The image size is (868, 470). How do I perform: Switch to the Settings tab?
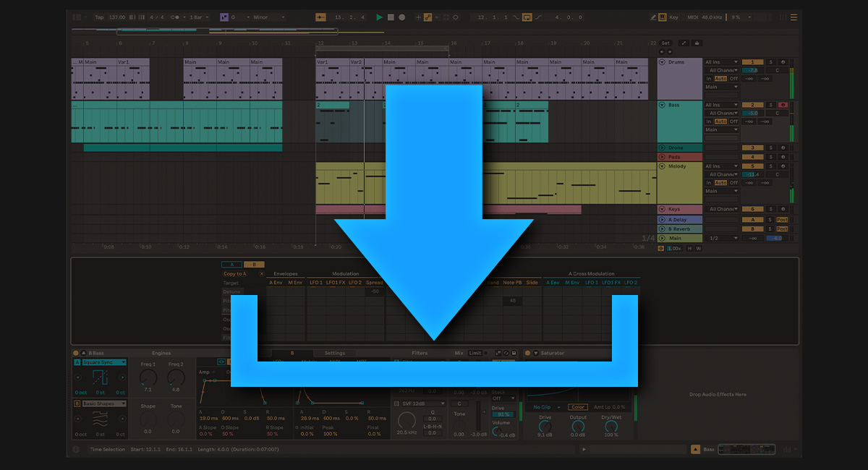334,353
